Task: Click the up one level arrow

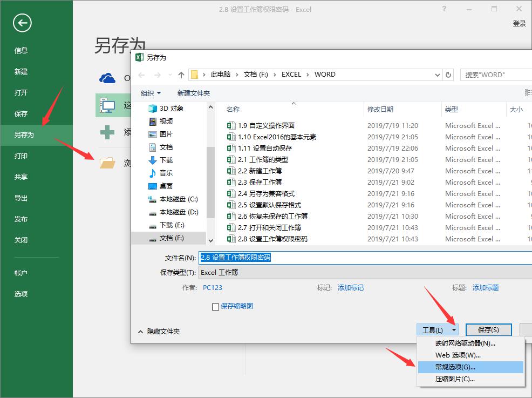Action: point(181,75)
